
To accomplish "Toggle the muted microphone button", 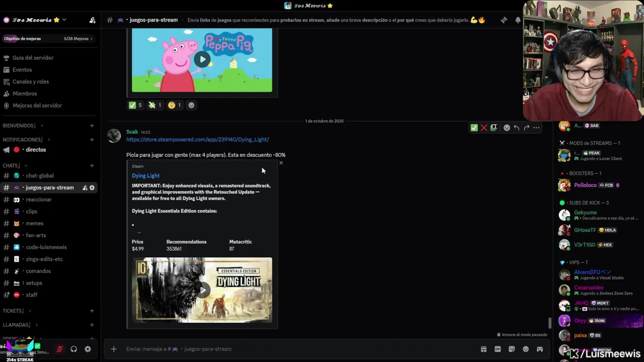I will click(x=59, y=349).
